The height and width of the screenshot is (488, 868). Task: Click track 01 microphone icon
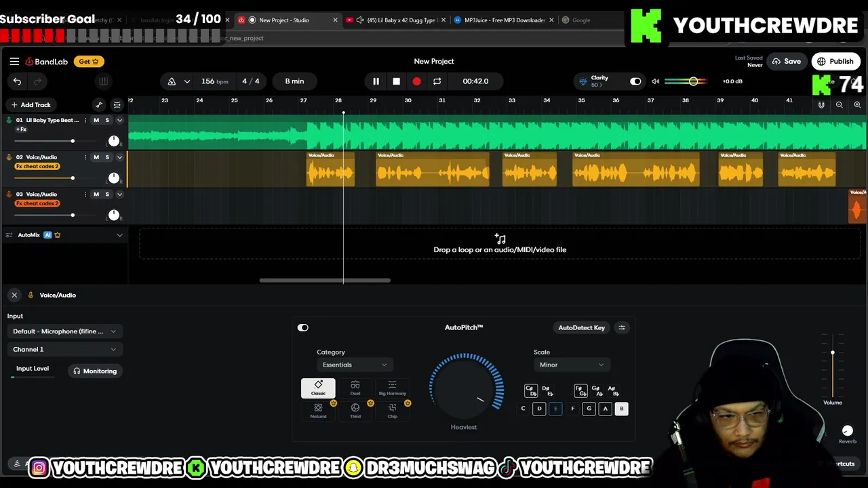(9, 120)
